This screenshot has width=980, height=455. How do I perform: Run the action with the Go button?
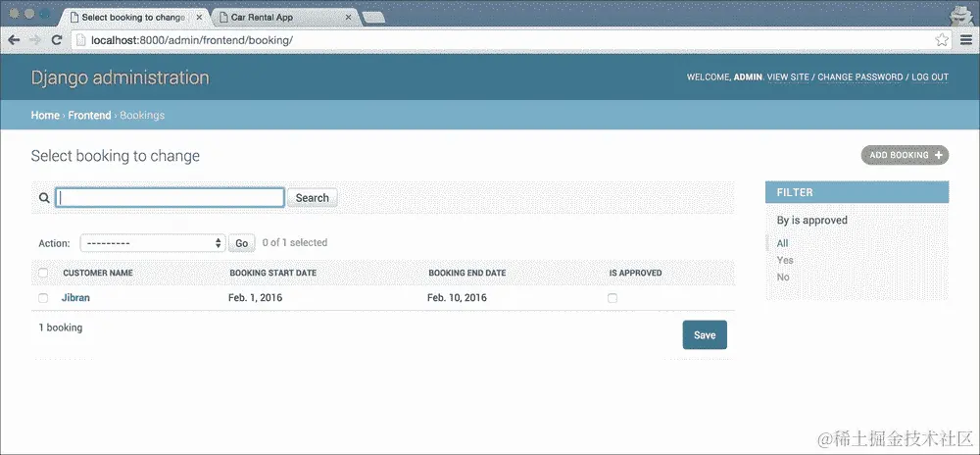tap(241, 243)
